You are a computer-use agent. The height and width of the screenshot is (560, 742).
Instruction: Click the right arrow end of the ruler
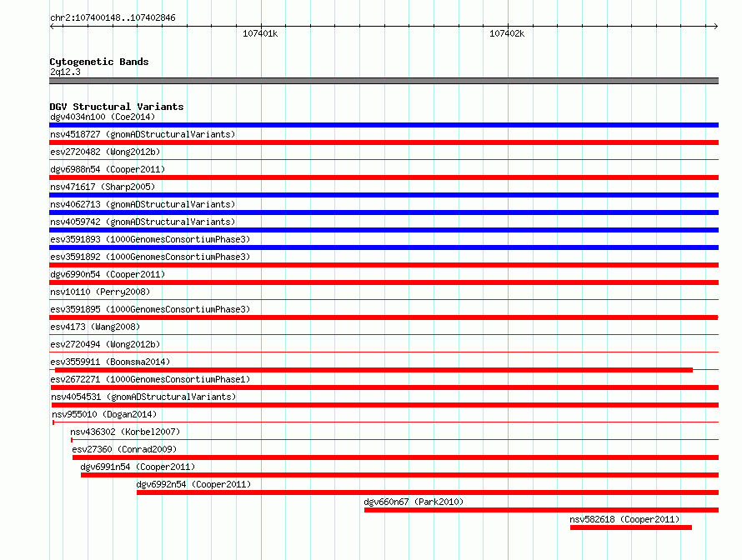click(x=715, y=27)
